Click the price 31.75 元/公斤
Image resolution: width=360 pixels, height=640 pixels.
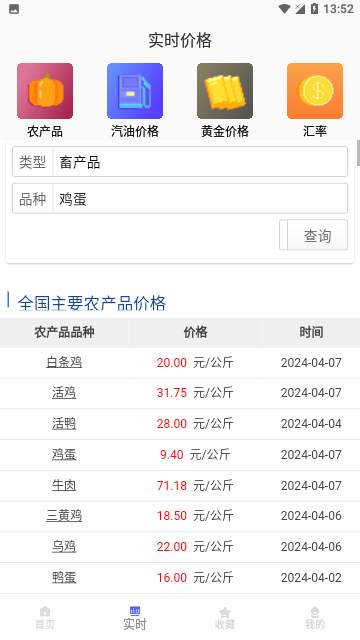(x=195, y=393)
